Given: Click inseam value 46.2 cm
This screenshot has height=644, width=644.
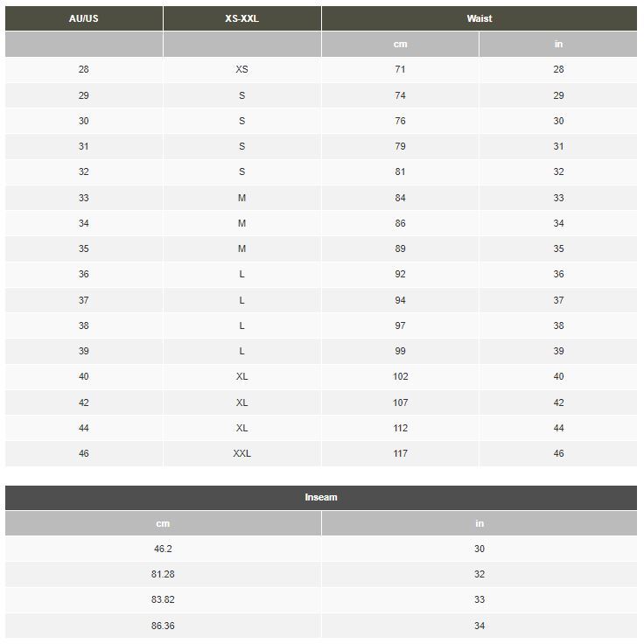Looking at the screenshot, I should (x=163, y=549).
